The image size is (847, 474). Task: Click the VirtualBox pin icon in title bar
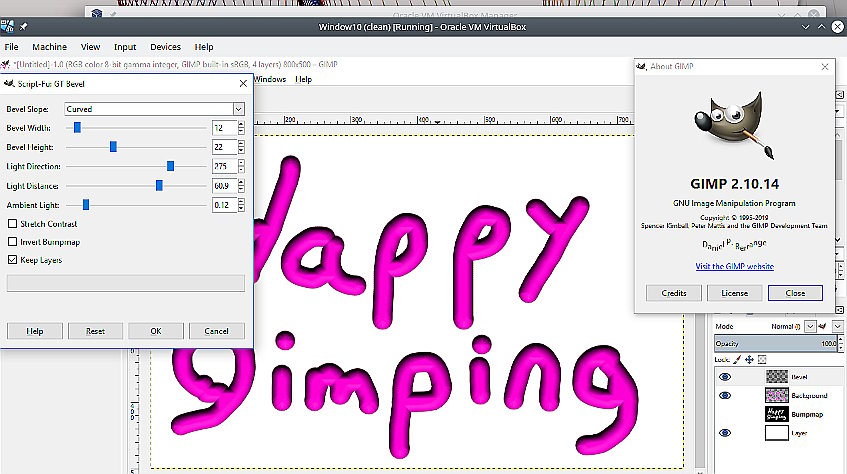point(23,26)
